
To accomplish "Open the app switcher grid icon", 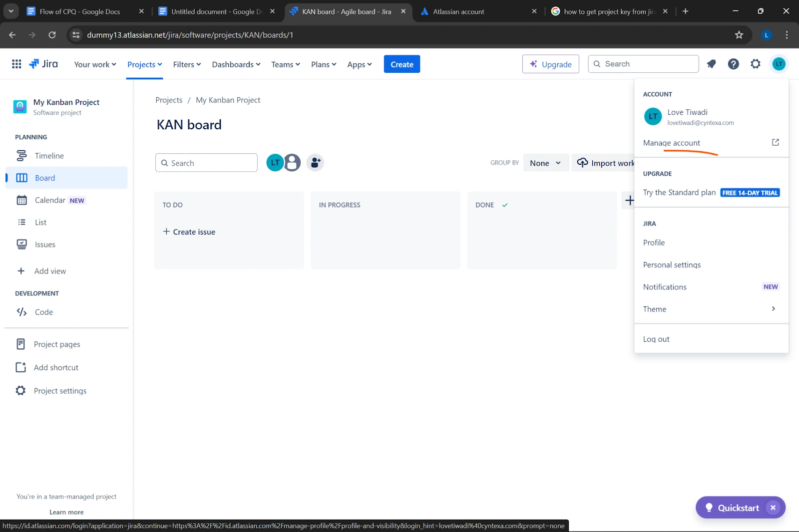I will tap(16, 63).
